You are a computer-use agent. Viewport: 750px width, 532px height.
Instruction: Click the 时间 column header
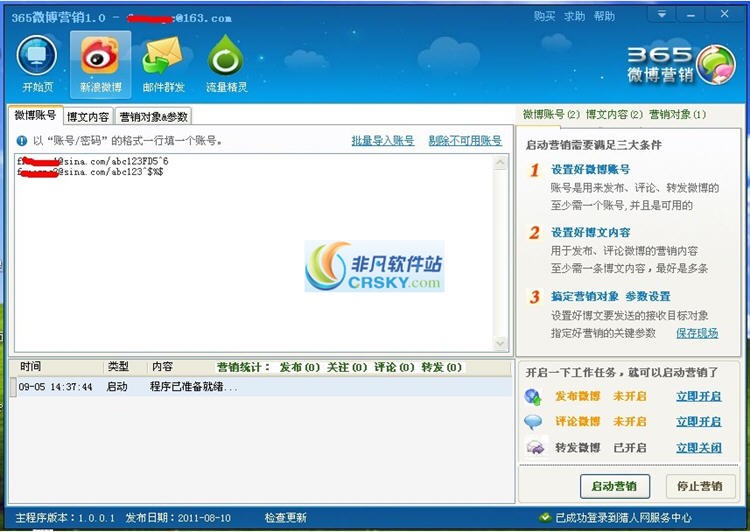[x=30, y=367]
